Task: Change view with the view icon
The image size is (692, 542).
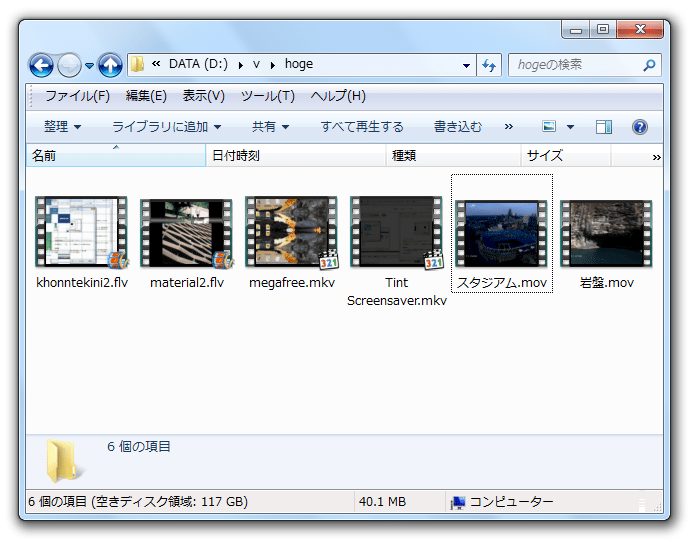Action: (x=549, y=127)
